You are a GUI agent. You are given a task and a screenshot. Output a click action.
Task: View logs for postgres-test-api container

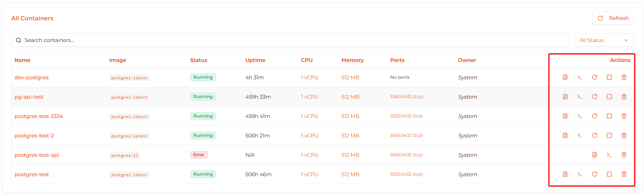tap(594, 155)
